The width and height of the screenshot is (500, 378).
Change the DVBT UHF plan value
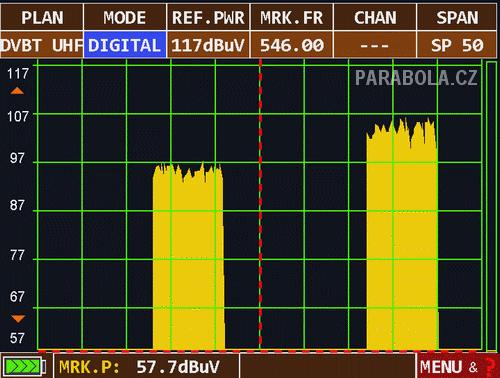coord(42,45)
